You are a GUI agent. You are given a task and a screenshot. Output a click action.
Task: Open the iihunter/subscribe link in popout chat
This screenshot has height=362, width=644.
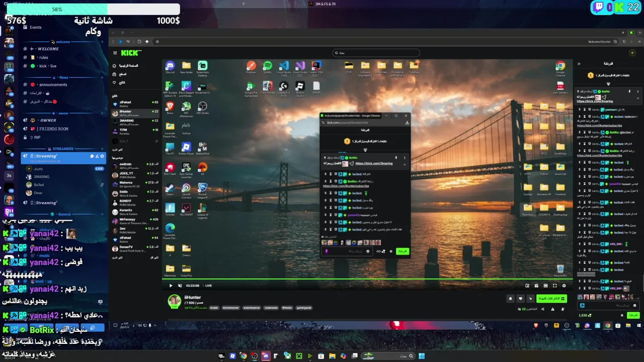[346, 186]
